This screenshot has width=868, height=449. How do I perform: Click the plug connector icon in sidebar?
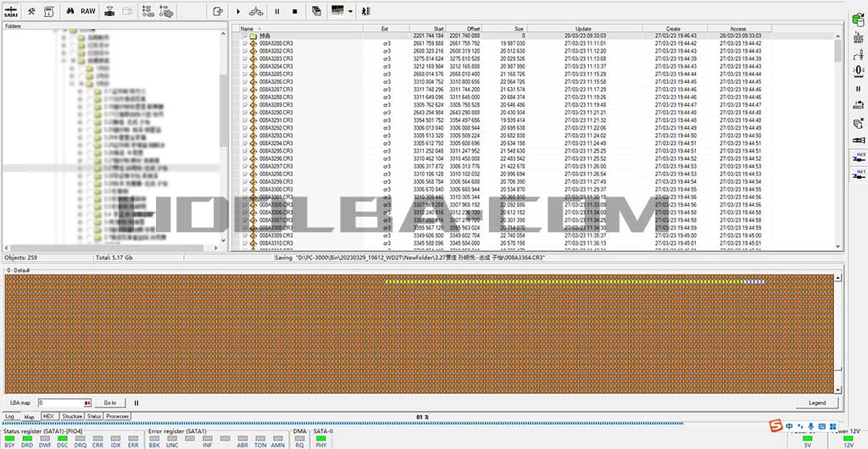(859, 140)
